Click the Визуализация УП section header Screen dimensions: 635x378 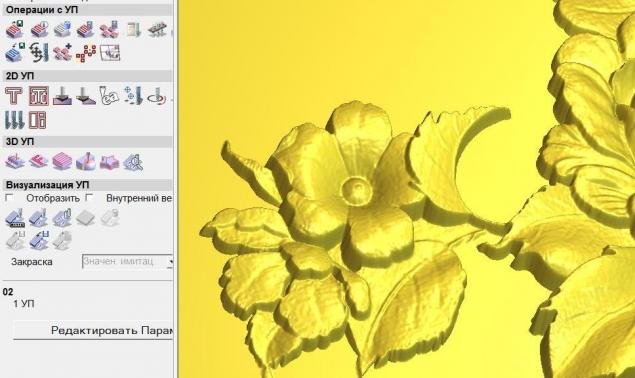[x=88, y=185]
